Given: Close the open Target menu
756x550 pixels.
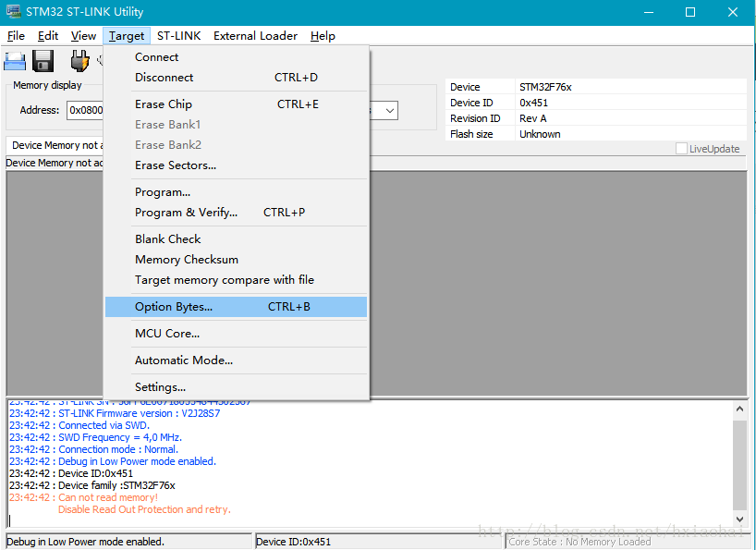Looking at the screenshot, I should pos(127,36).
